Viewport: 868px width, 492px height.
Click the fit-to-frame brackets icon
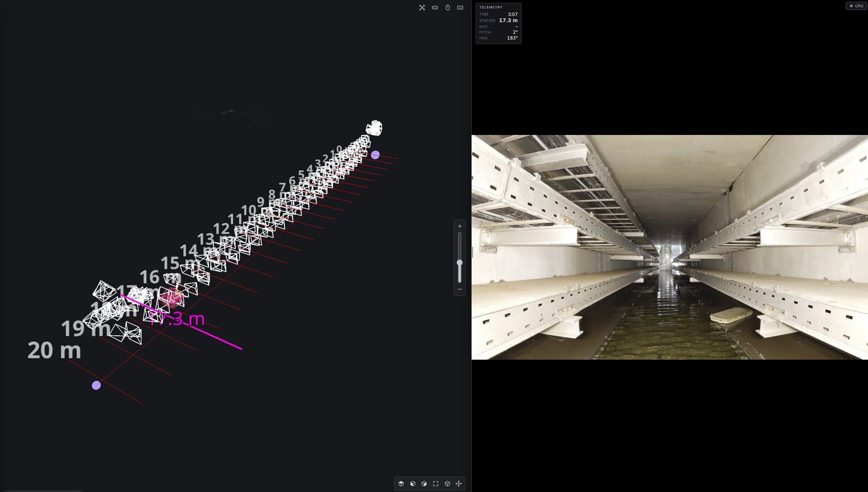pos(436,483)
